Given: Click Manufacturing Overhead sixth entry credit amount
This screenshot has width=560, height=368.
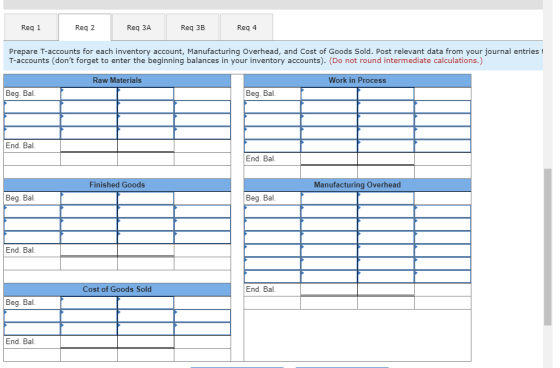Looking at the screenshot, I should (x=386, y=277).
